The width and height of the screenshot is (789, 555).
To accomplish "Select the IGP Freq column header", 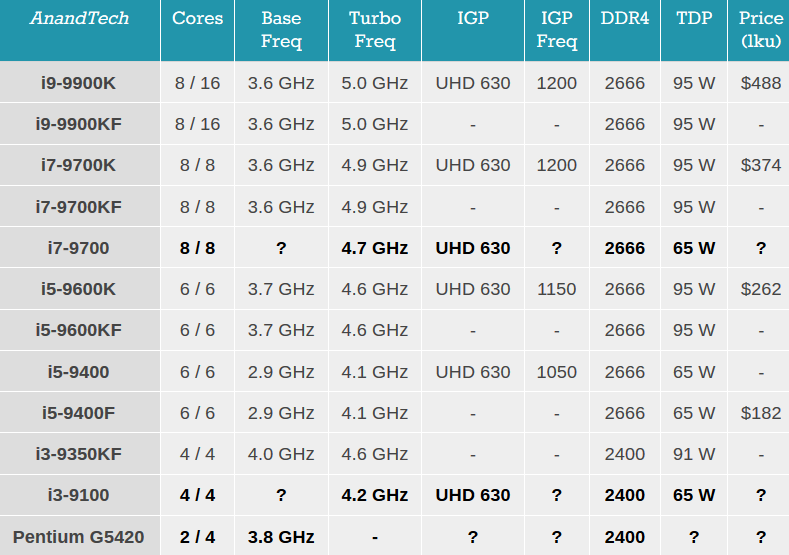I will coord(557,30).
